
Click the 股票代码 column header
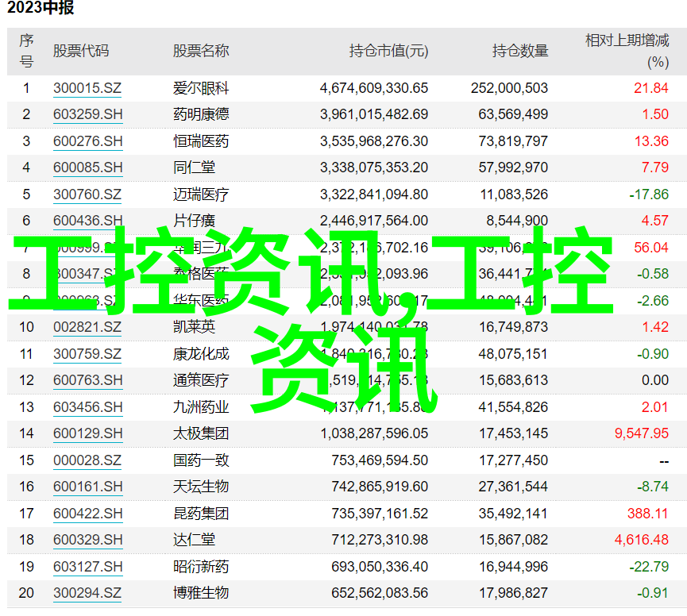81,51
